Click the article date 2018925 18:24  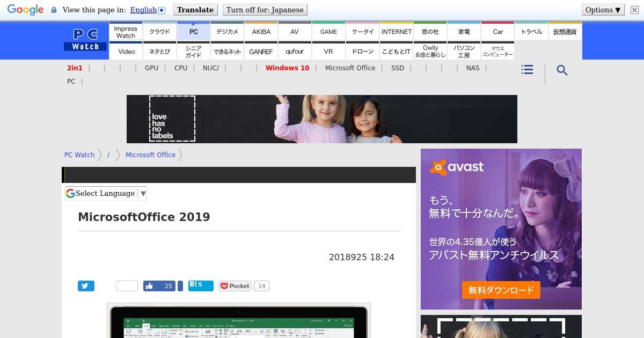[362, 258]
